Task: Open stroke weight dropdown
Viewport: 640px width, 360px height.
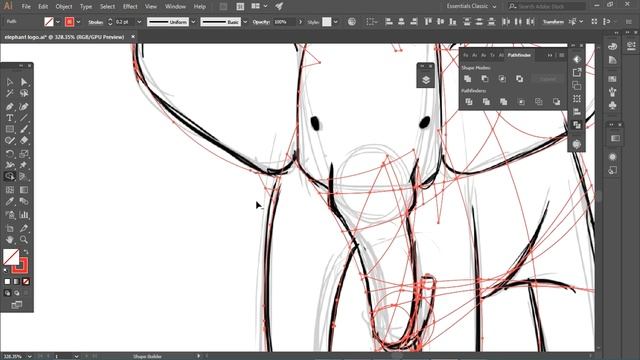Action: 139,22
